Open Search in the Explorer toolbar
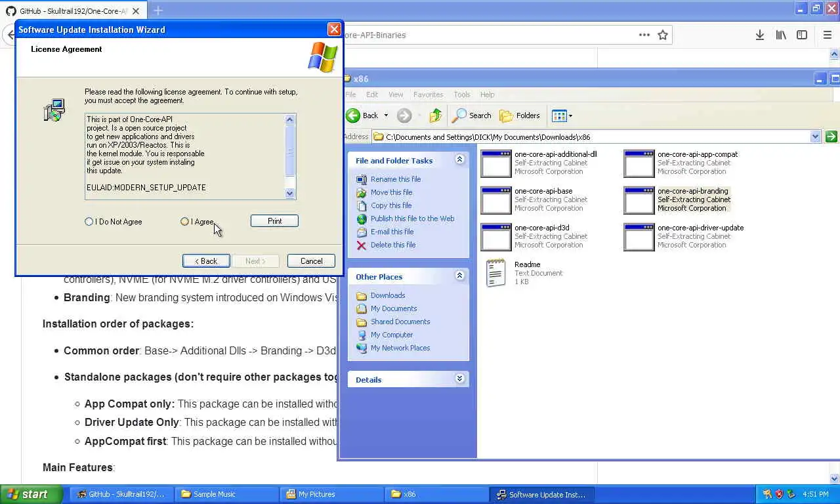This screenshot has height=504, width=840. (x=472, y=115)
